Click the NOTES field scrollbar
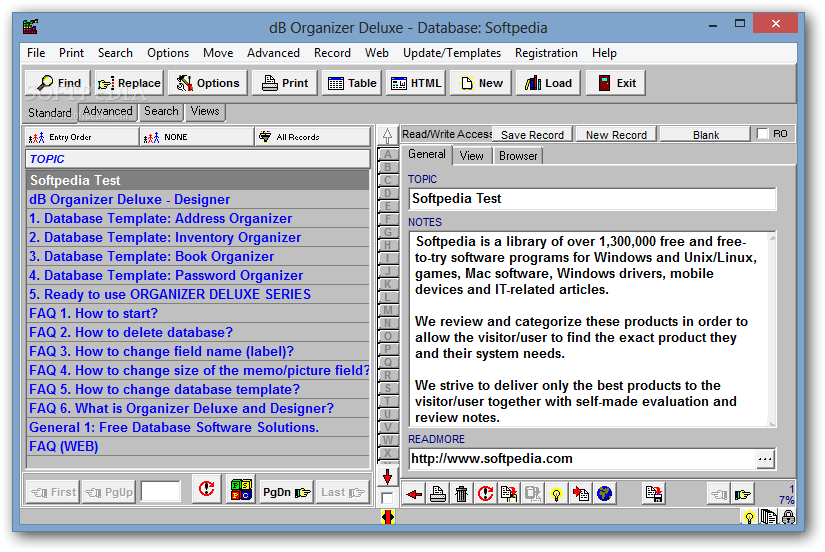Screen dimensions: 825x552 [x=772, y=330]
